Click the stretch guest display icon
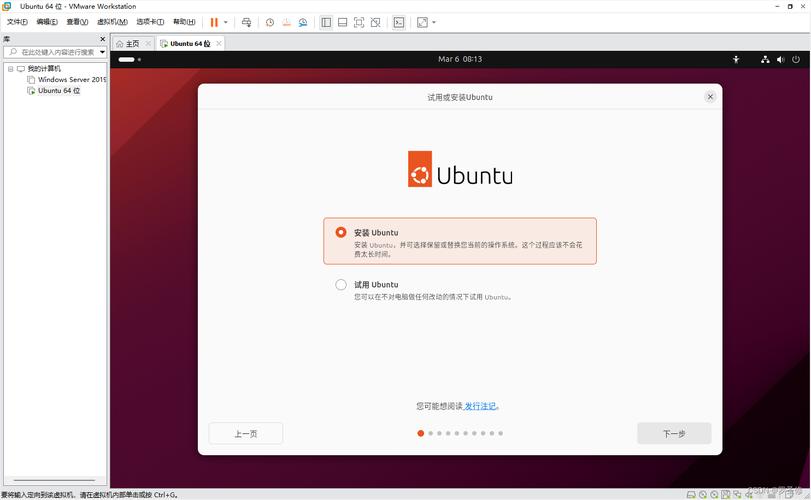Image resolution: width=811 pixels, height=500 pixels. point(423,22)
